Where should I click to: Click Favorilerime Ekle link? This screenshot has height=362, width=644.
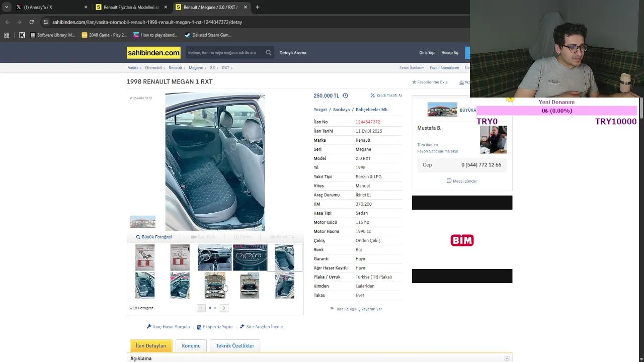[x=430, y=82]
